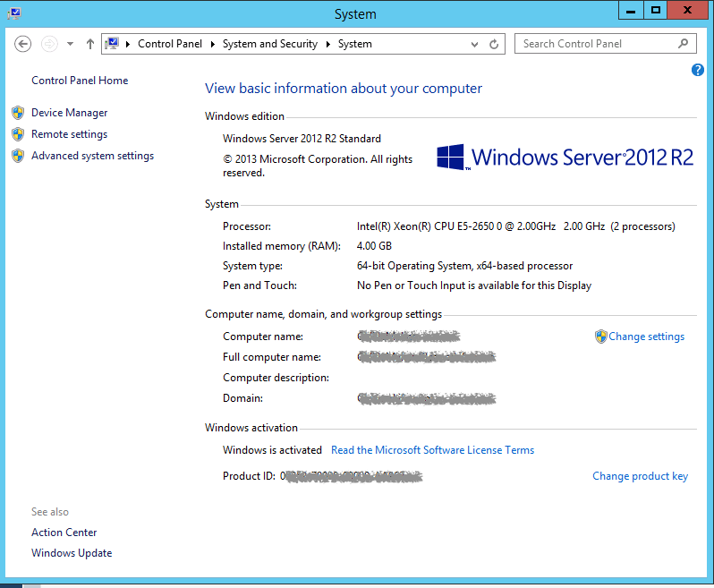The height and width of the screenshot is (588, 714).
Task: Click the No Pen or Touch Input text
Action: [x=474, y=285]
